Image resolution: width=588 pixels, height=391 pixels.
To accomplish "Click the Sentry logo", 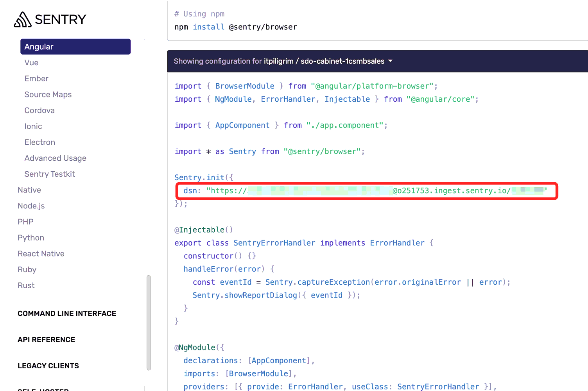I will click(50, 20).
